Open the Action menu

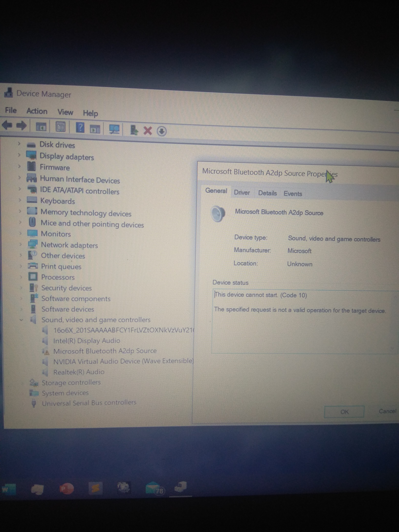(37, 111)
